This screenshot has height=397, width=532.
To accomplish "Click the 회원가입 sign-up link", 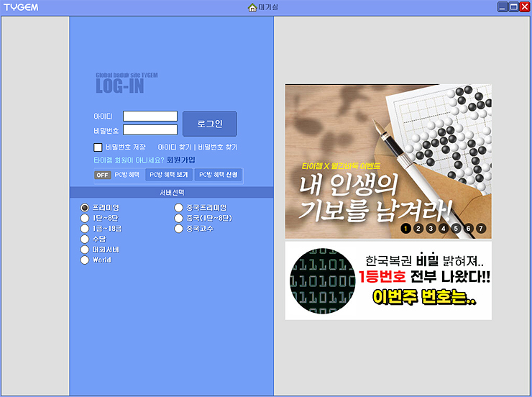I will point(181,160).
